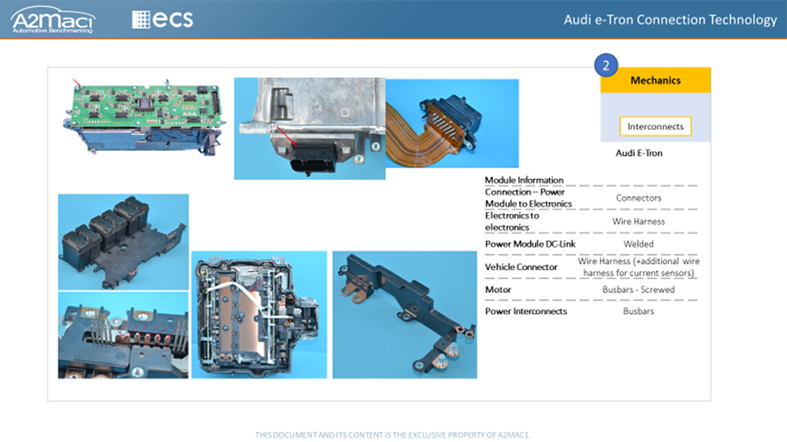Select the Busbars value for Power Interconnects
This screenshot has width=787, height=442.
(x=638, y=311)
